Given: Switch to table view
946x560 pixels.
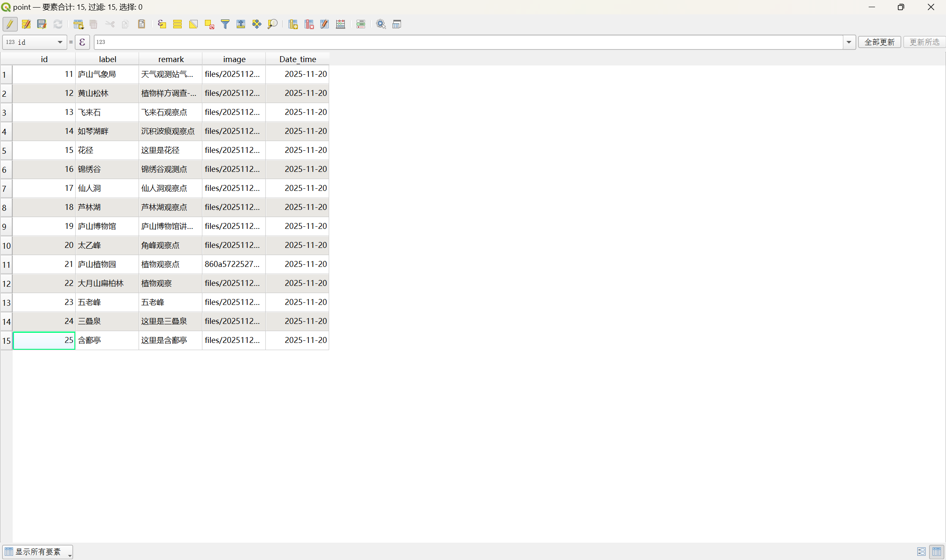Looking at the screenshot, I should point(937,552).
